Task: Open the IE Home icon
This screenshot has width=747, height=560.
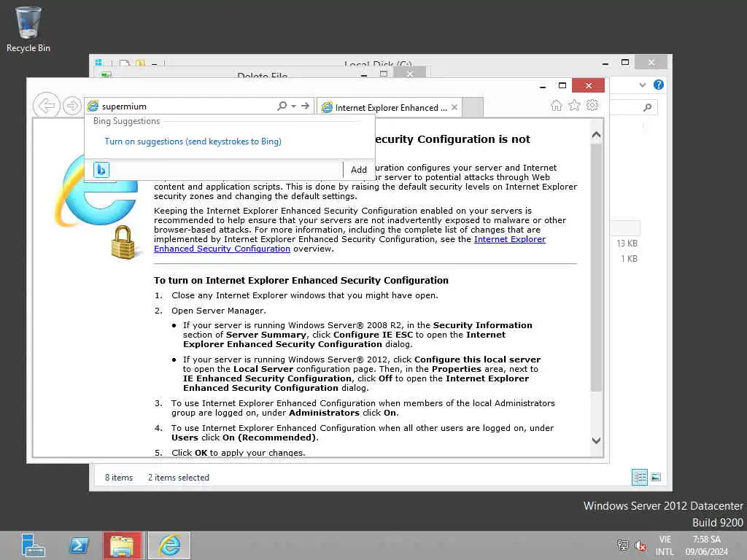Action: click(x=557, y=105)
